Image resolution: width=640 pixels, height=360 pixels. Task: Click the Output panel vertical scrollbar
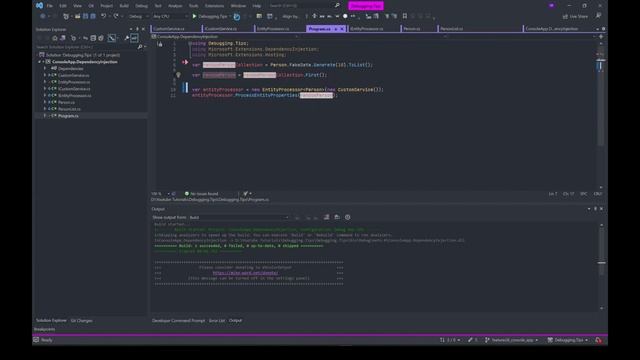601,266
